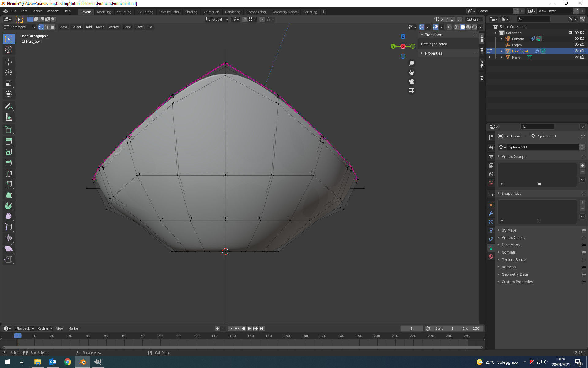Play the animation forward
Viewport: 588px width, 368px height.
pyautogui.click(x=249, y=328)
